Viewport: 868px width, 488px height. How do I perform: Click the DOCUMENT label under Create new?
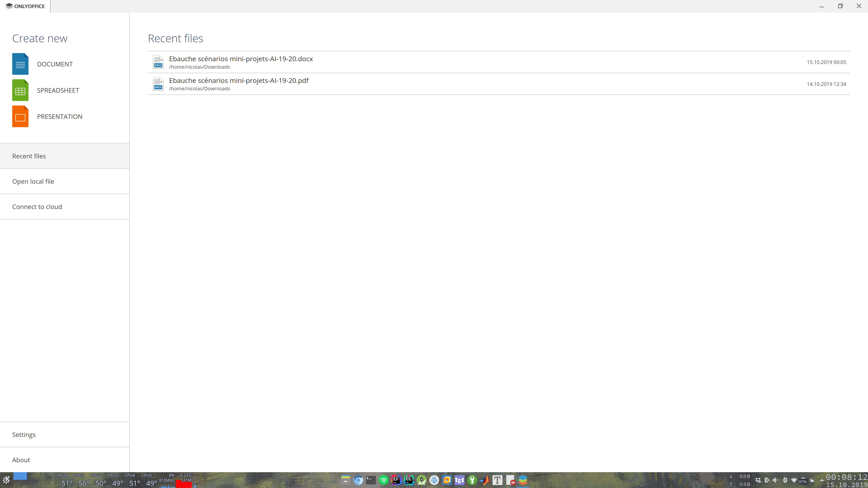click(54, 64)
